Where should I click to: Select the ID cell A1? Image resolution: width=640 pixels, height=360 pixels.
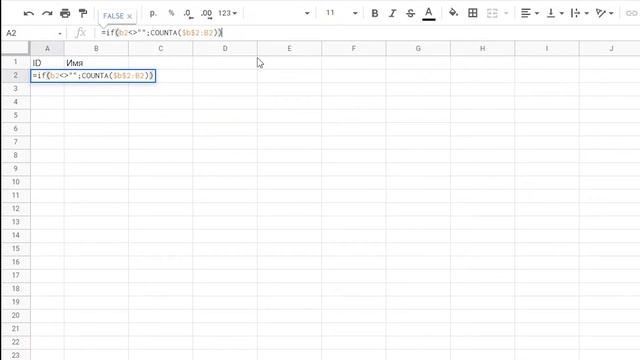(x=47, y=62)
